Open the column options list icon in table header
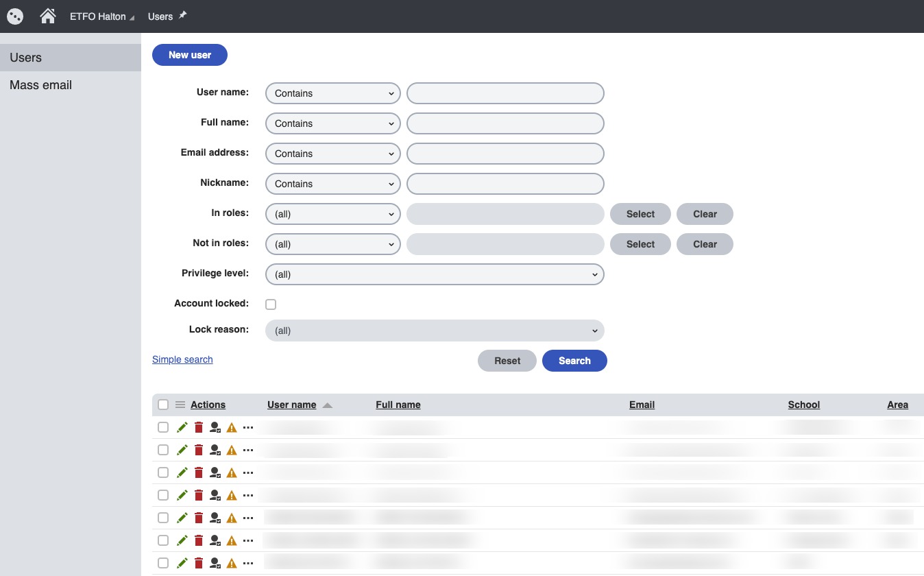This screenshot has height=576, width=924. (180, 404)
